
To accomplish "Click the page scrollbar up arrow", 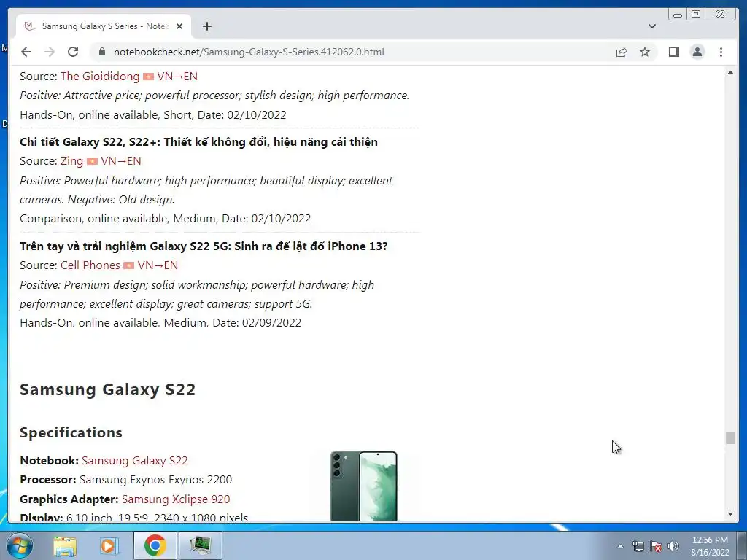I will pyautogui.click(x=730, y=72).
